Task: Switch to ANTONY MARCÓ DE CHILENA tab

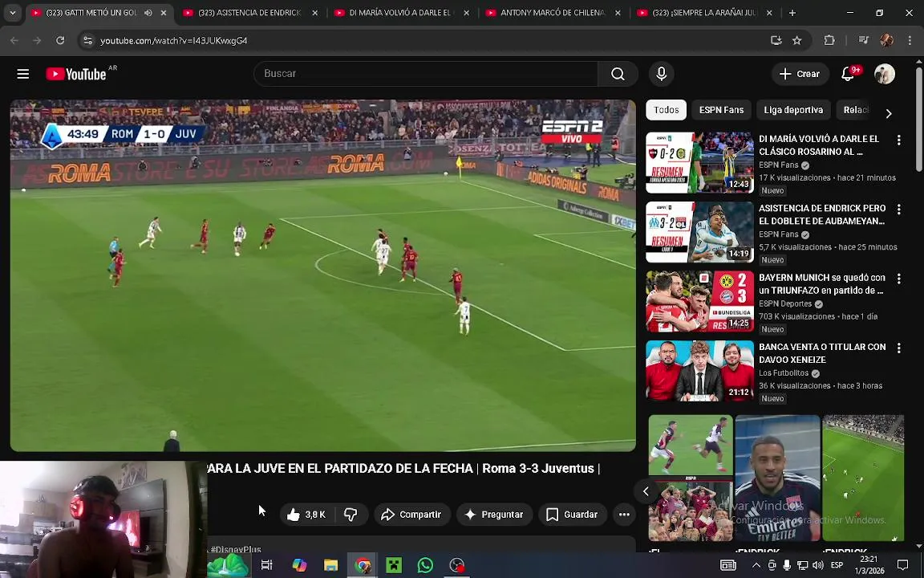Action: coord(550,12)
